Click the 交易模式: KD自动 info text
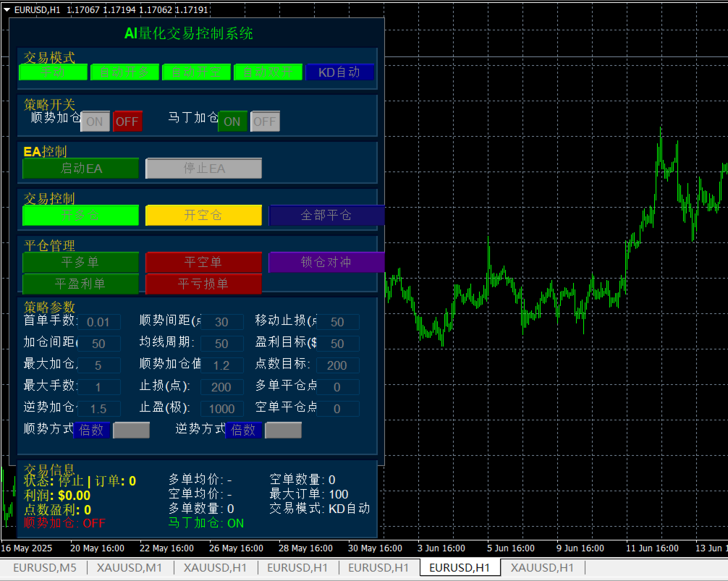Screen dimensions: 728x581 [319, 509]
